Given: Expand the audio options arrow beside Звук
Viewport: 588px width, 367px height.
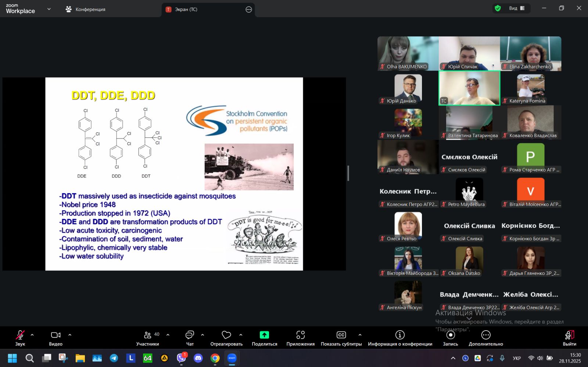Looking at the screenshot, I should point(32,335).
